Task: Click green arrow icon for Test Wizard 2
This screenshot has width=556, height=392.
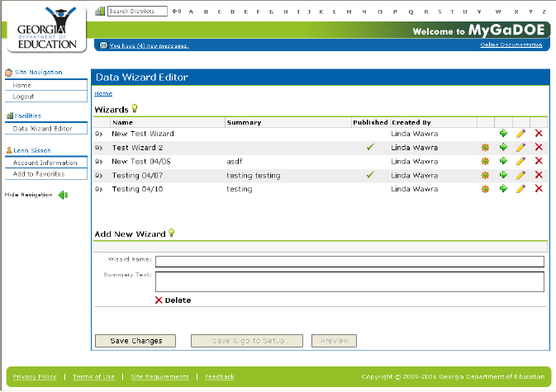Action: coord(503,147)
